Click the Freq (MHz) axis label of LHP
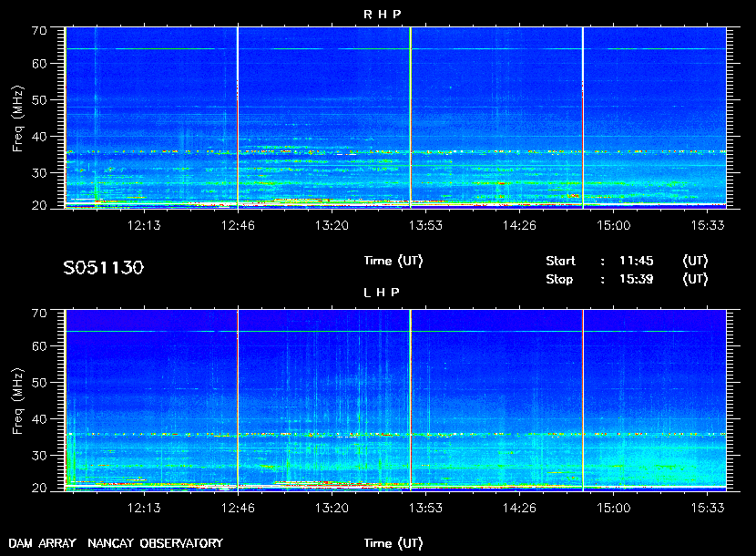Screen dimensions: 756x556 [17, 402]
